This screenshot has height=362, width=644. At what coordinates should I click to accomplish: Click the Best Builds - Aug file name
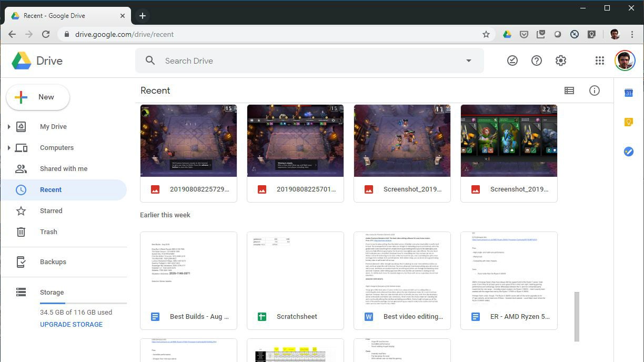199,317
